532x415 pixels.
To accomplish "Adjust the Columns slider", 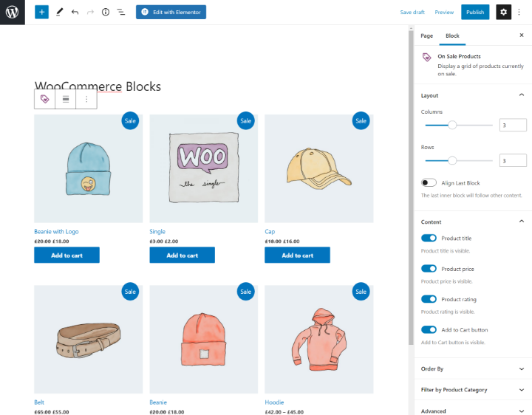I will point(459,125).
